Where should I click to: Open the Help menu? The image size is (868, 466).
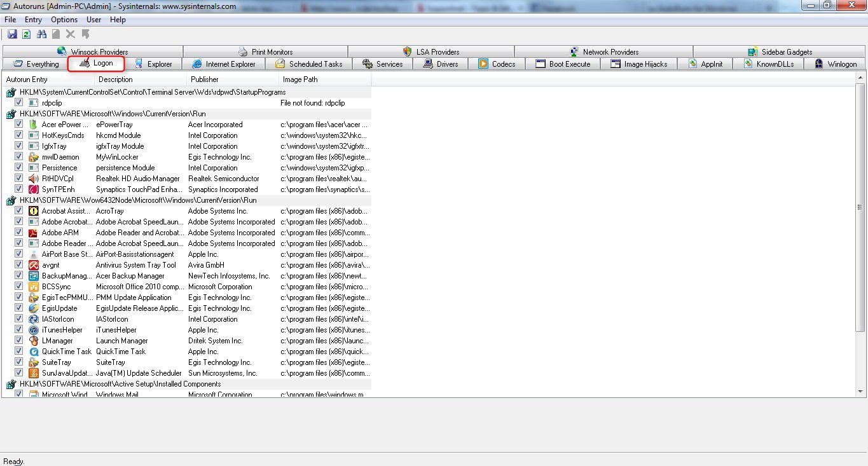point(118,20)
